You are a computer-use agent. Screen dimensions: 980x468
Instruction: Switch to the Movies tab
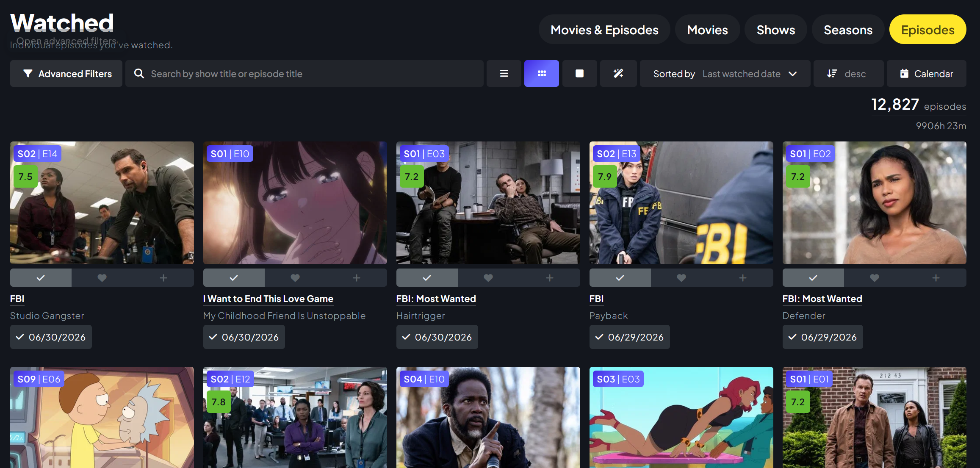pos(707,30)
